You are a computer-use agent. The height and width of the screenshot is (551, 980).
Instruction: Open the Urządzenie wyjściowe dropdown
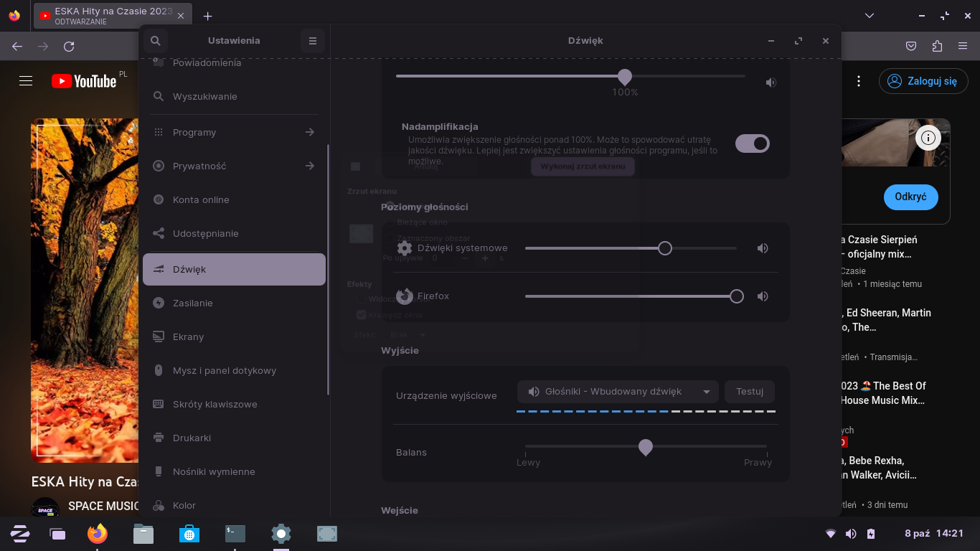tap(618, 392)
